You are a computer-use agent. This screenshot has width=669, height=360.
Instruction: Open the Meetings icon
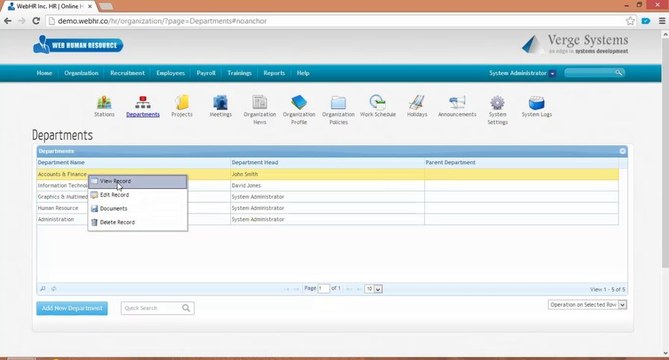(x=220, y=103)
